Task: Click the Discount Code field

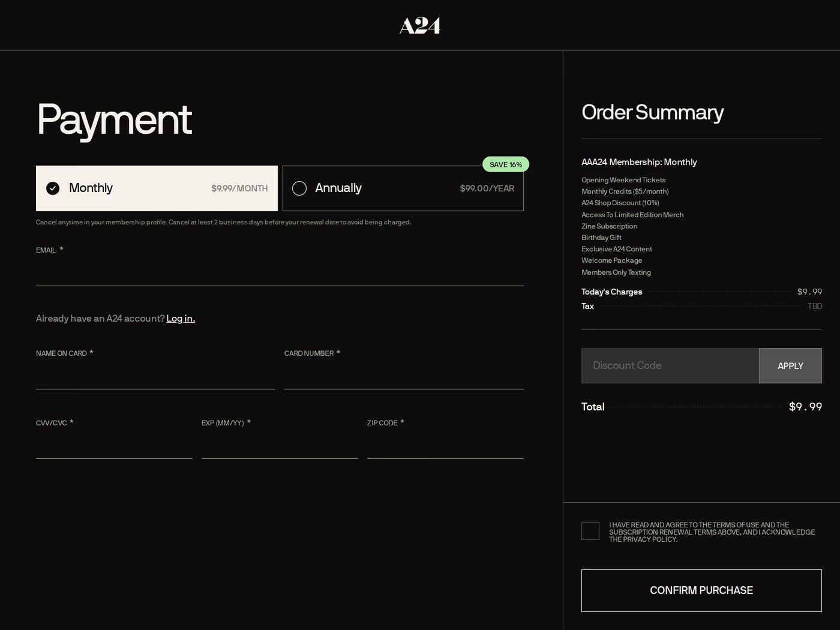Action: click(670, 365)
